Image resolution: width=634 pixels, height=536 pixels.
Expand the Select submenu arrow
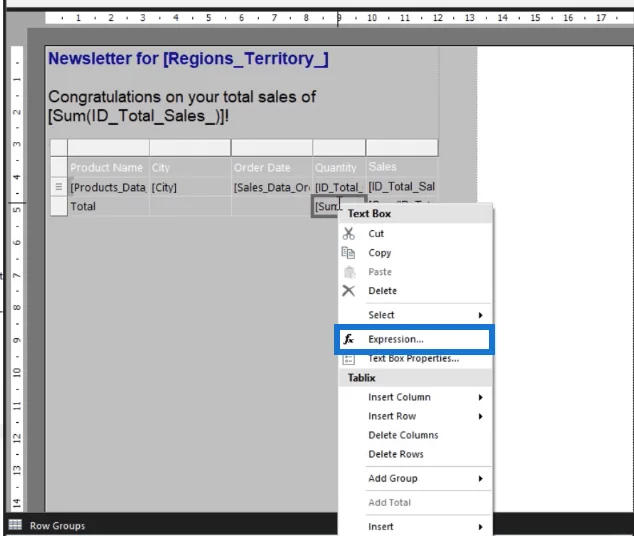click(x=480, y=315)
